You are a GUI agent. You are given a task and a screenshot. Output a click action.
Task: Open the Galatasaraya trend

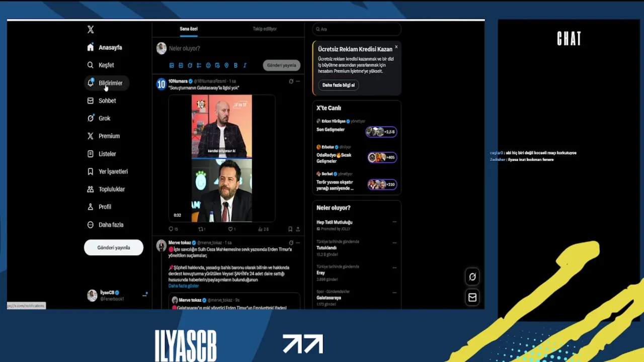[x=329, y=298]
